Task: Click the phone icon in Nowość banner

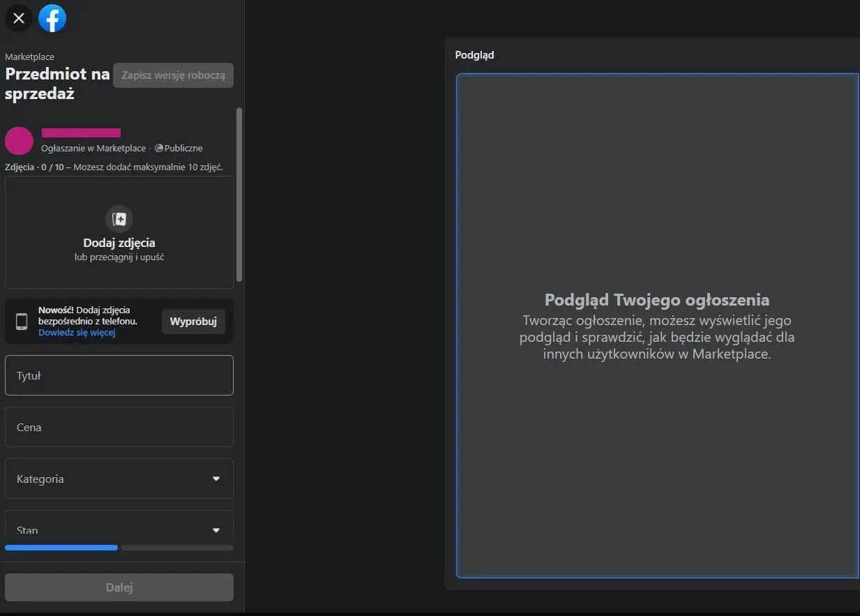Action: tap(22, 322)
